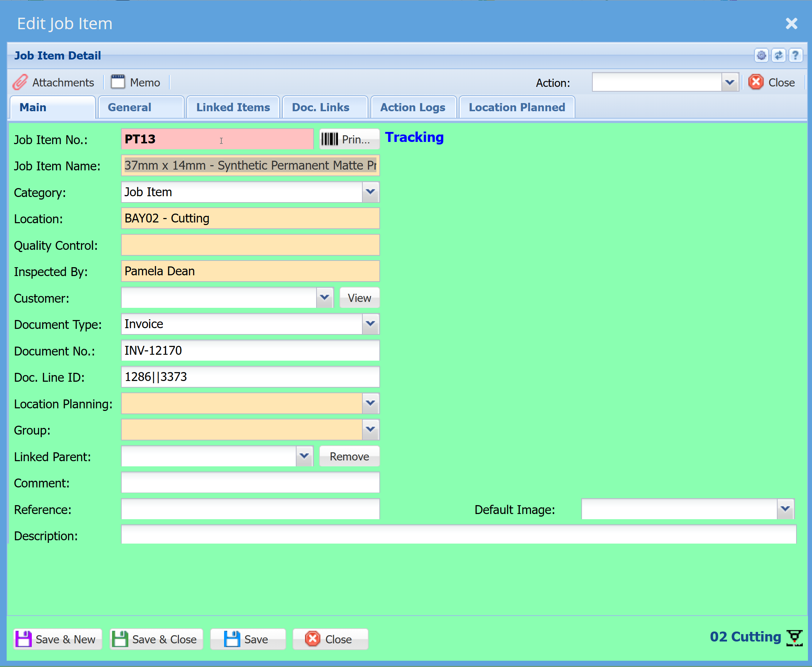Switch to the Linked Items tab
812x667 pixels.
pyautogui.click(x=233, y=107)
